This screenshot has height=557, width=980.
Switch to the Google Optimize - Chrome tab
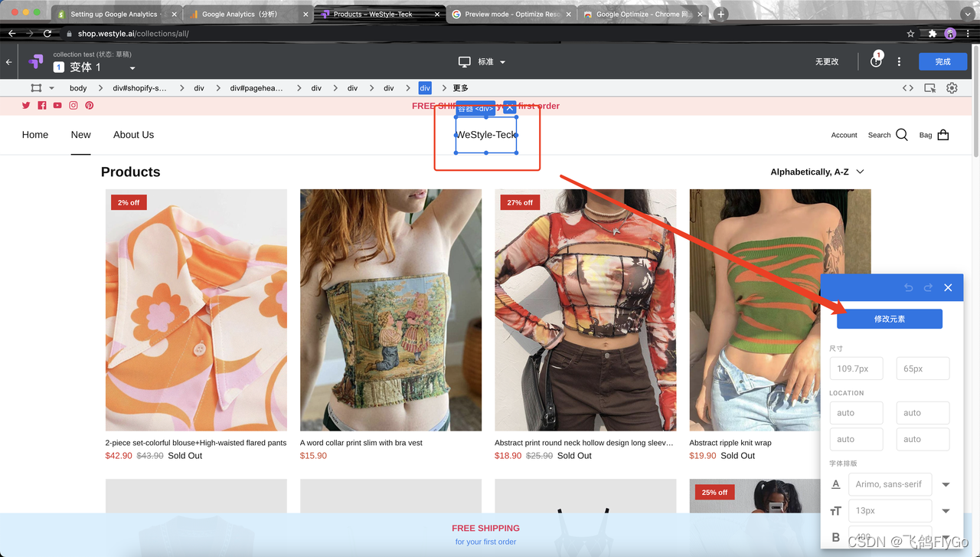(x=642, y=14)
